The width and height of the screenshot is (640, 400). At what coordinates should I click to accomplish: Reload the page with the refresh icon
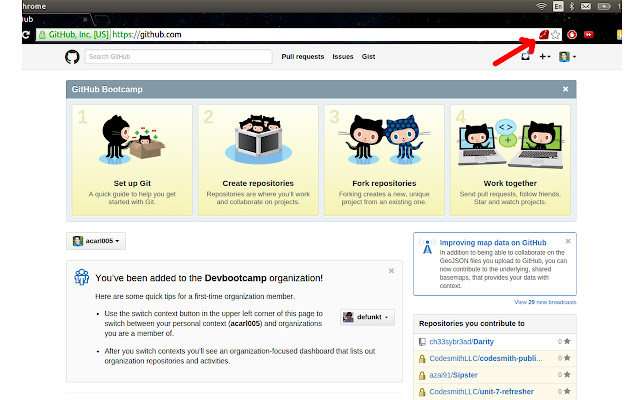click(26, 35)
